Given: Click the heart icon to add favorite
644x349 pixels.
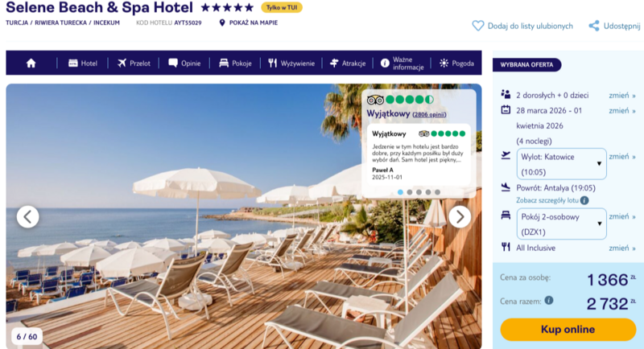Looking at the screenshot, I should point(477,26).
